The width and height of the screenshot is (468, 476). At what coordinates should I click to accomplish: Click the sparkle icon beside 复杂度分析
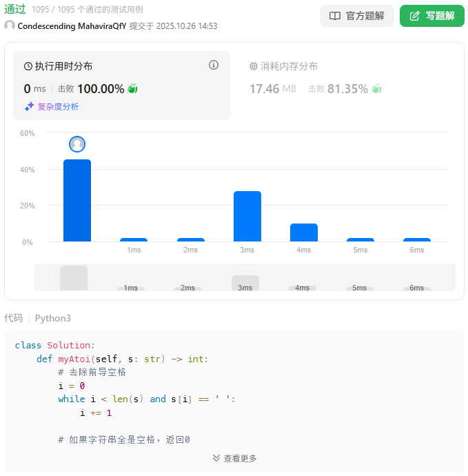[29, 107]
